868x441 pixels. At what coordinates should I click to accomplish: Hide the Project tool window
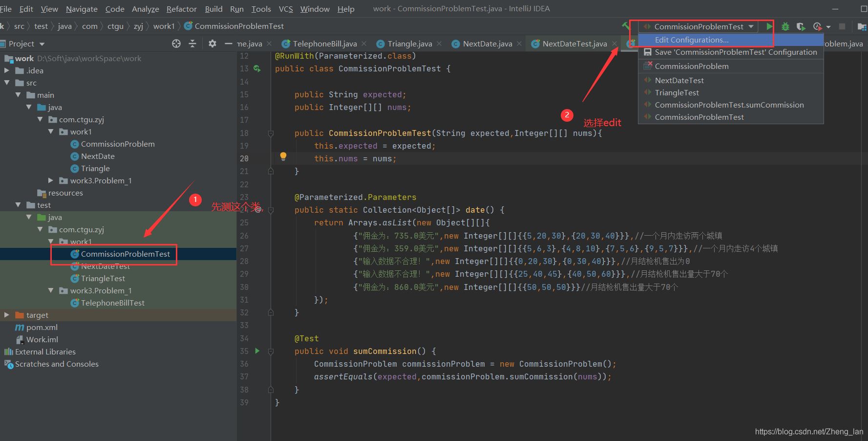coord(228,44)
